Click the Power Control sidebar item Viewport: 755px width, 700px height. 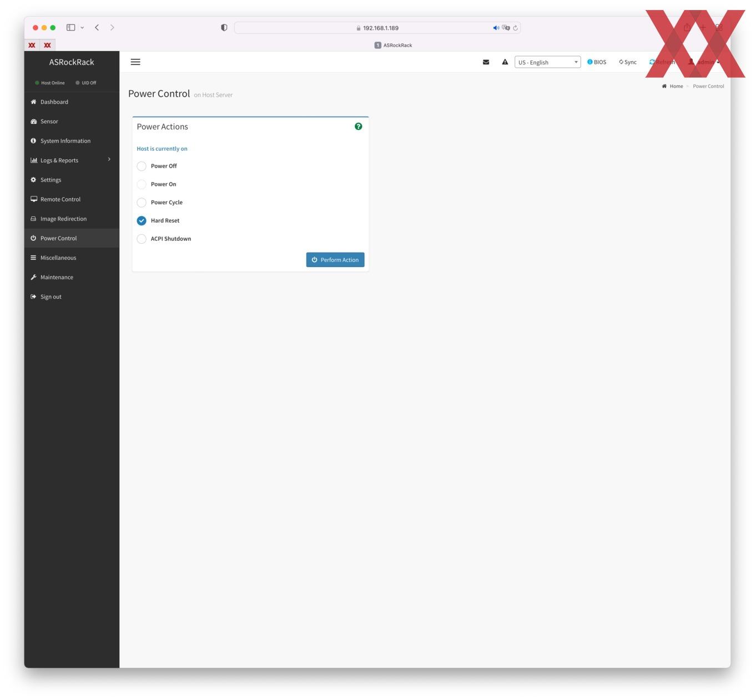[x=72, y=238]
